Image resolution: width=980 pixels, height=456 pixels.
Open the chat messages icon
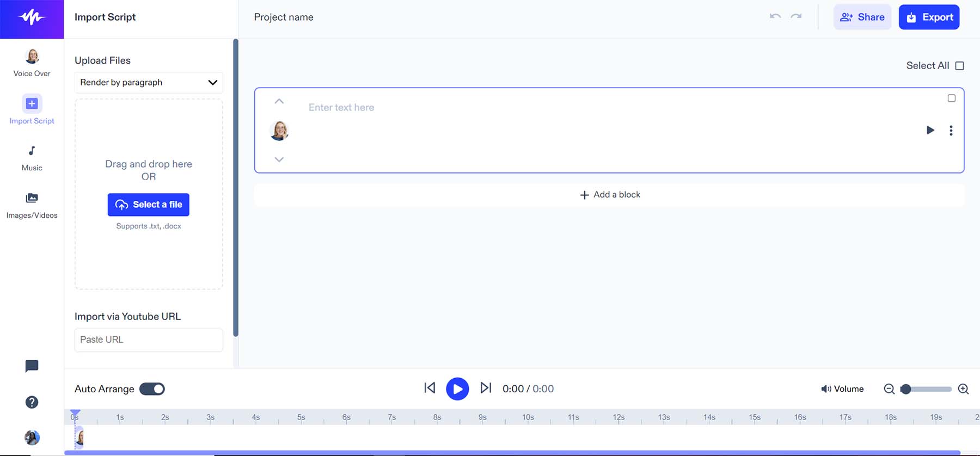click(x=32, y=366)
